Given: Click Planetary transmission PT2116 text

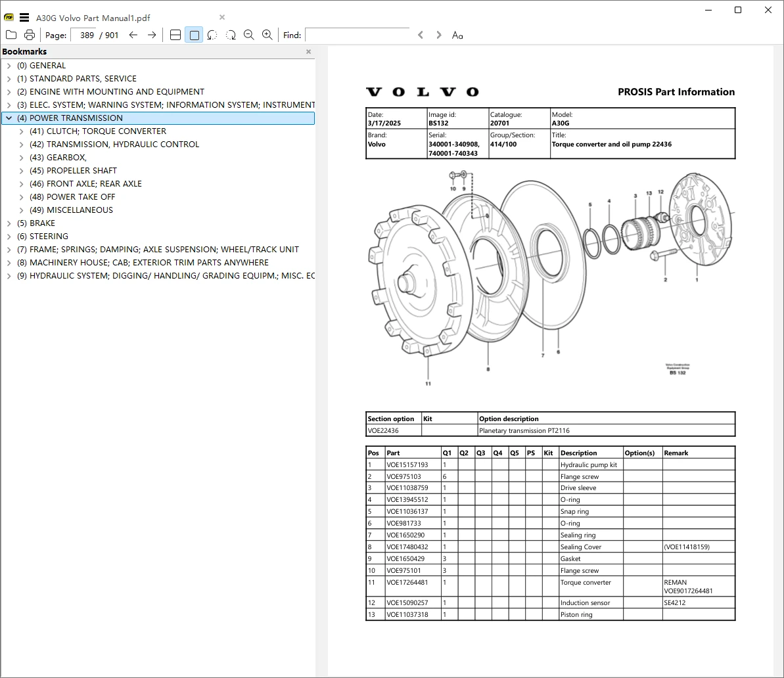Looking at the screenshot, I should pos(524,430).
